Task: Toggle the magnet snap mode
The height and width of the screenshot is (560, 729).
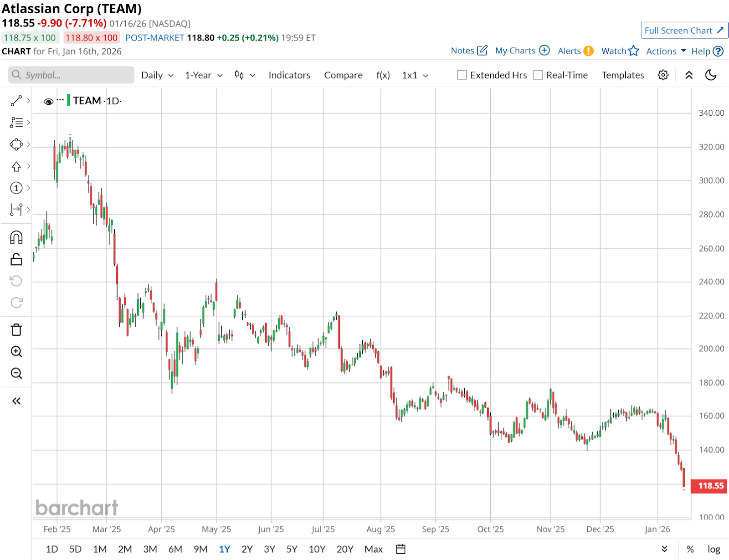Action: (16, 237)
